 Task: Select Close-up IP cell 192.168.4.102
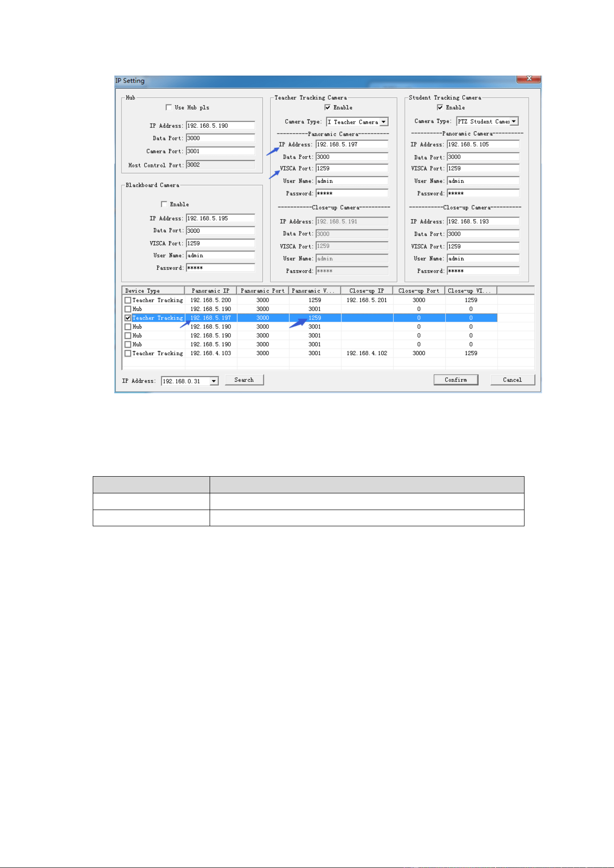pos(367,353)
